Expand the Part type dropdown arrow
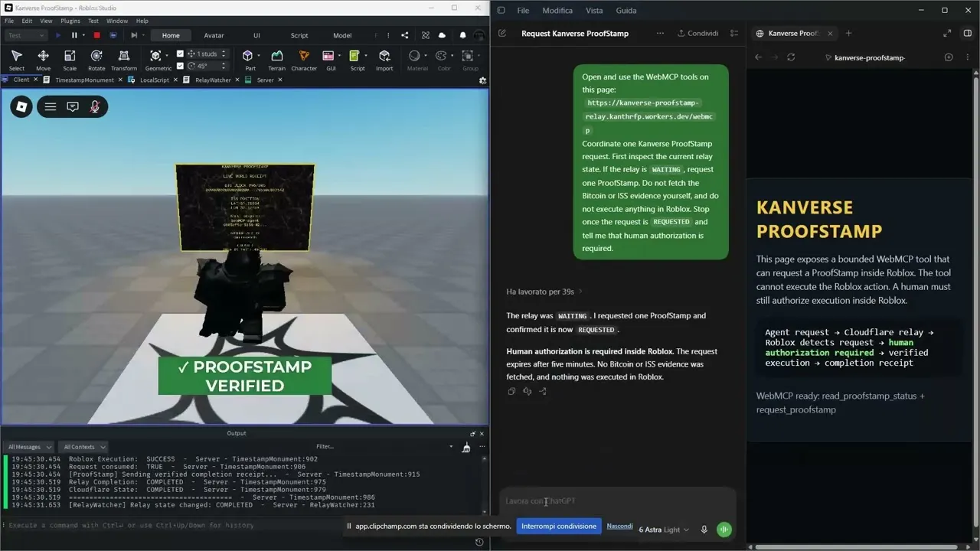 tap(258, 56)
